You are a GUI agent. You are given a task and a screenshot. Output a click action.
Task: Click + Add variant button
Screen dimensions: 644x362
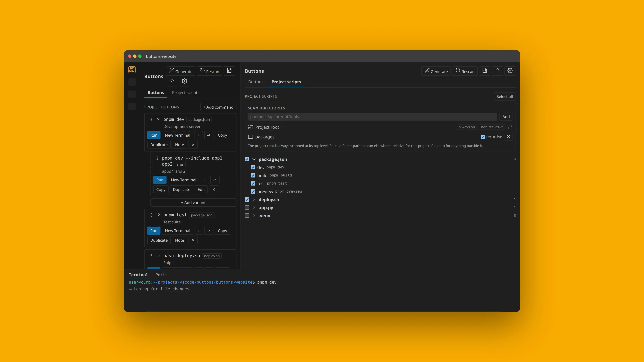[x=193, y=203]
